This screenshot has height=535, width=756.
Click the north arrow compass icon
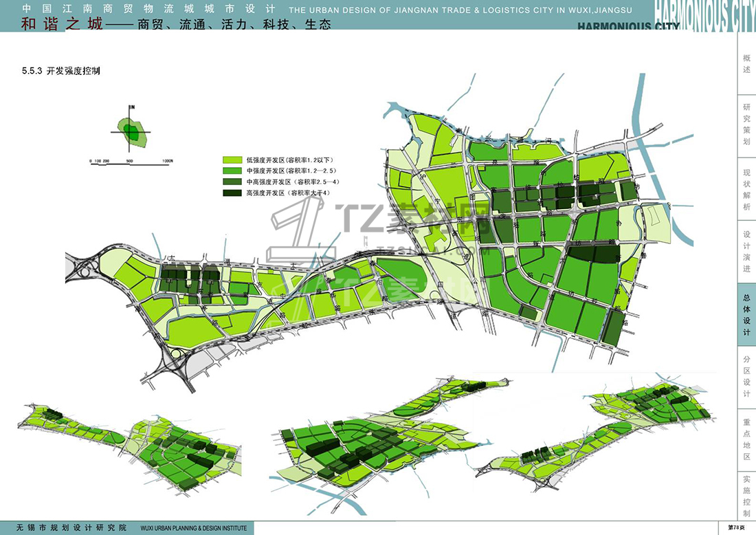point(131,129)
